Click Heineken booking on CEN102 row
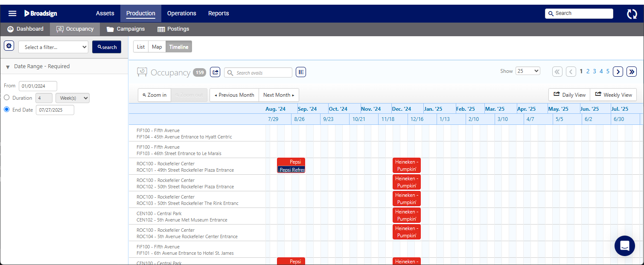The height and width of the screenshot is (265, 644). pyautogui.click(x=407, y=215)
